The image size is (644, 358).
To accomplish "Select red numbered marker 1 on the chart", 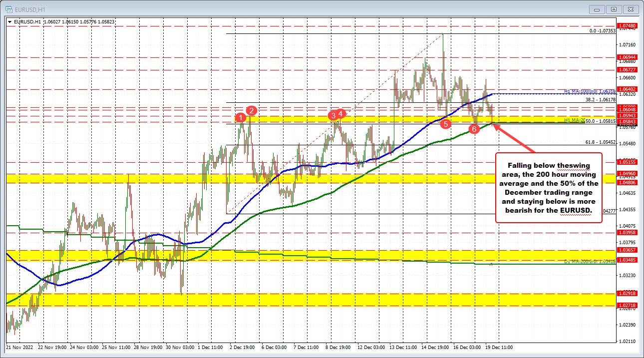I will click(241, 118).
